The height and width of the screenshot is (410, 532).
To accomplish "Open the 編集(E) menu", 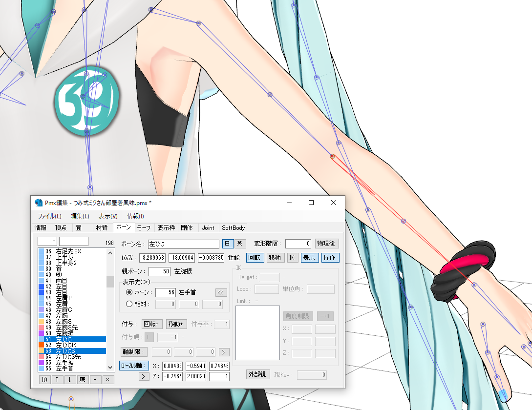I will (80, 216).
